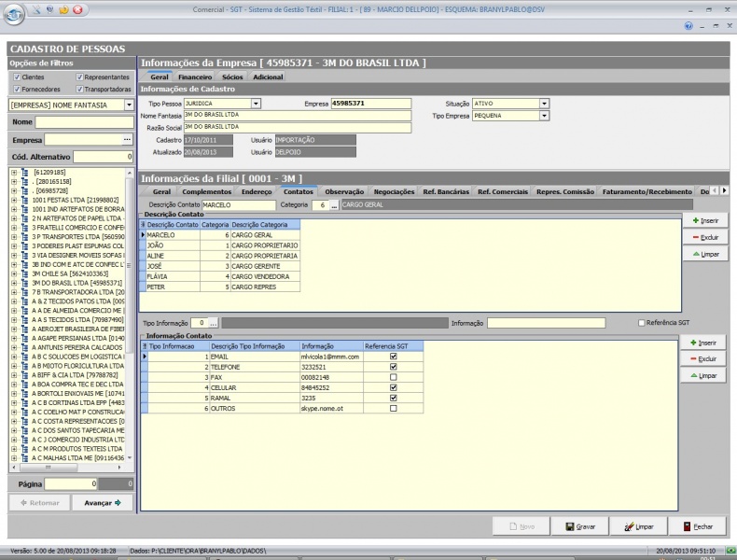Viewport: 737px width, 560px height.
Task: Click Limpar button beside Descrição Contato grid
Action: 704,254
